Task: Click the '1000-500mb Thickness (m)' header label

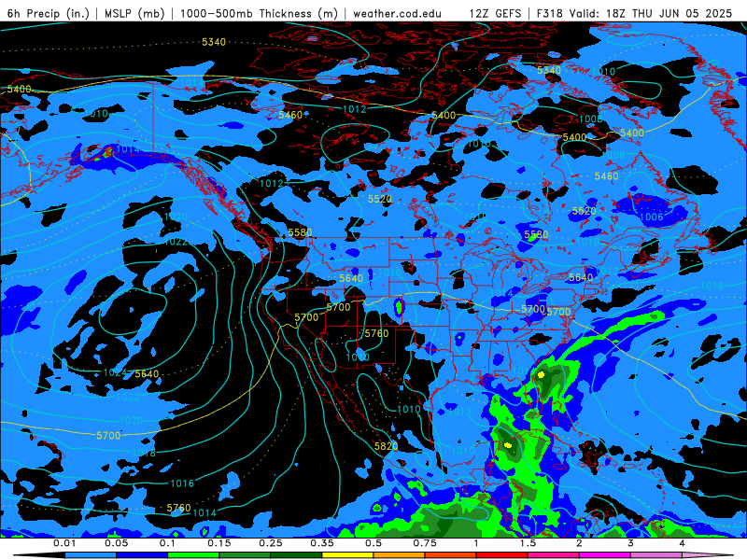Action: [x=259, y=13]
